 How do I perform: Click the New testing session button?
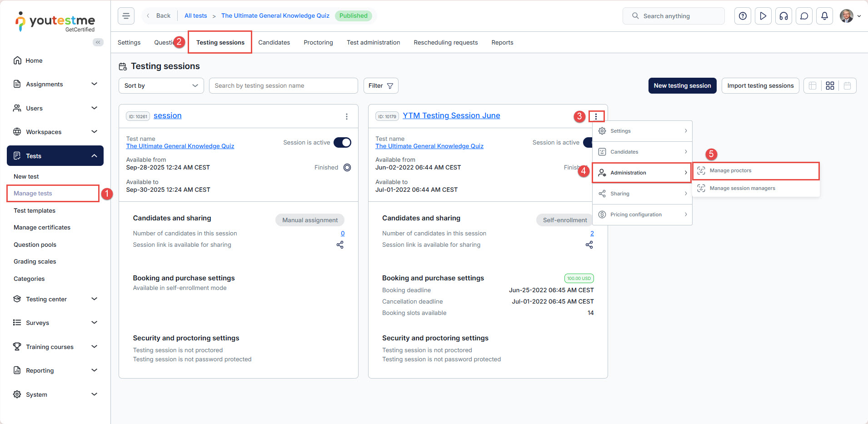682,86
